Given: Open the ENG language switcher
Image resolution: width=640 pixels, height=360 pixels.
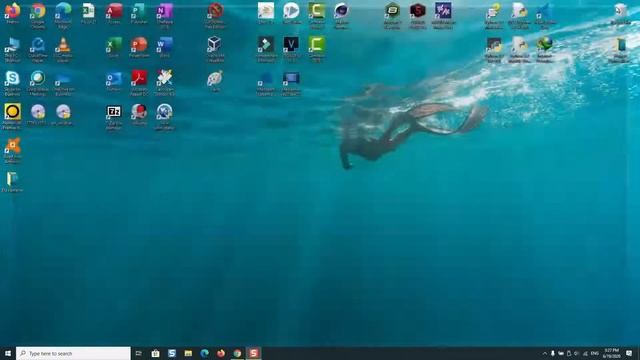Looking at the screenshot, I should pyautogui.click(x=595, y=353).
